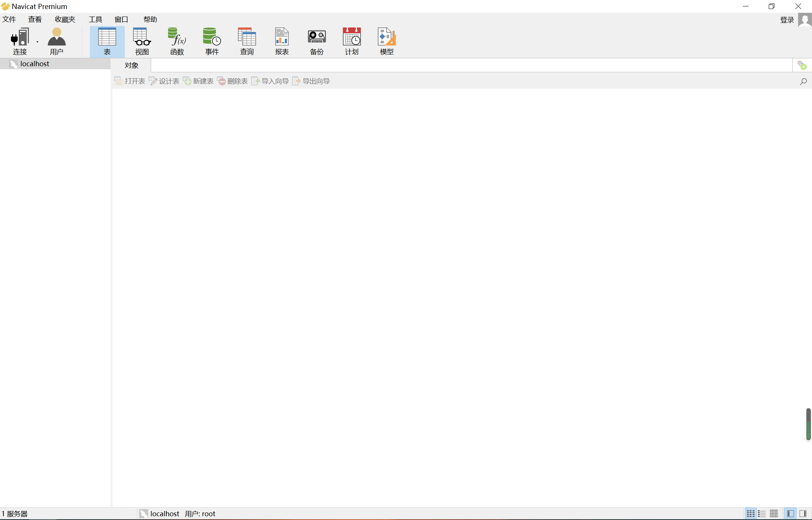Open the 报表 (Report) toolbar icon
Viewport: 812px width, 520px height.
pyautogui.click(x=282, y=41)
